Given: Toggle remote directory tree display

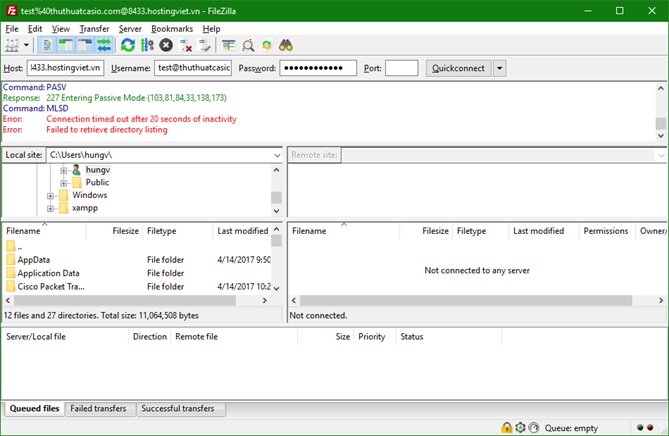Looking at the screenshot, I should 85,45.
